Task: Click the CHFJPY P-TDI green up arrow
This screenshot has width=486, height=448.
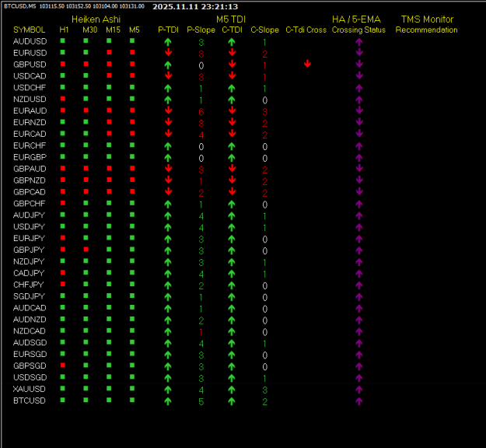Action: click(168, 285)
